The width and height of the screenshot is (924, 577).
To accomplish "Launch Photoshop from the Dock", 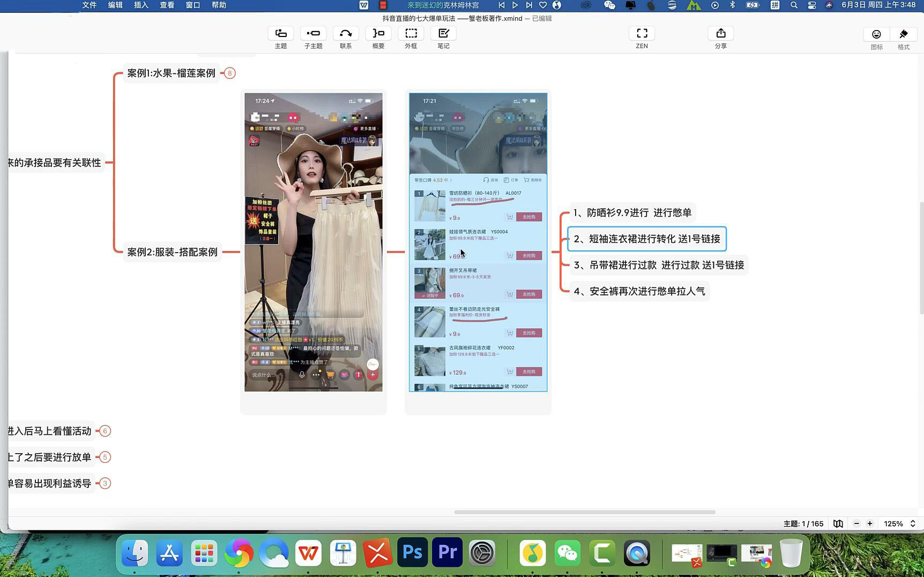I will click(x=412, y=552).
